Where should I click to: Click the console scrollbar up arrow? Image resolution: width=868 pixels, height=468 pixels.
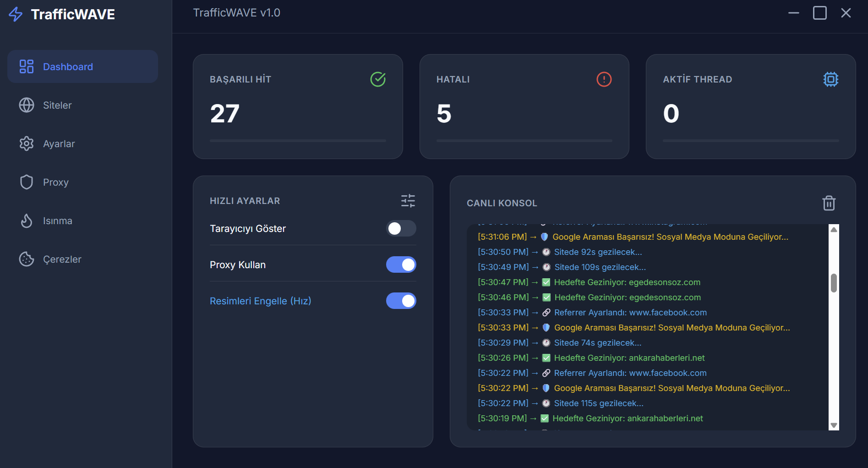click(834, 230)
